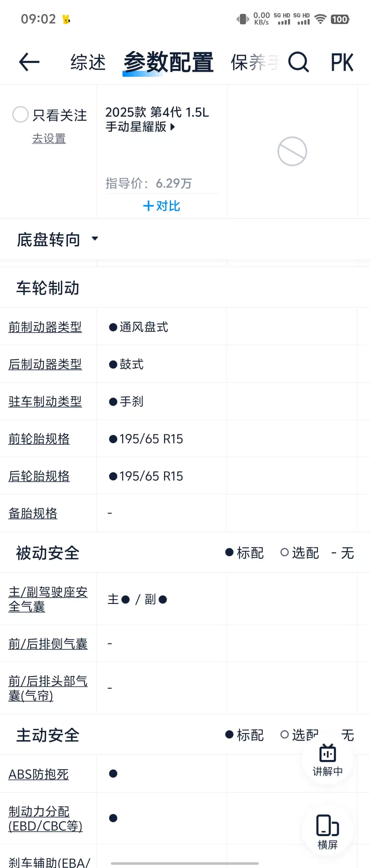Switch to the 综述 tab
The height and width of the screenshot is (868, 370).
point(88,62)
